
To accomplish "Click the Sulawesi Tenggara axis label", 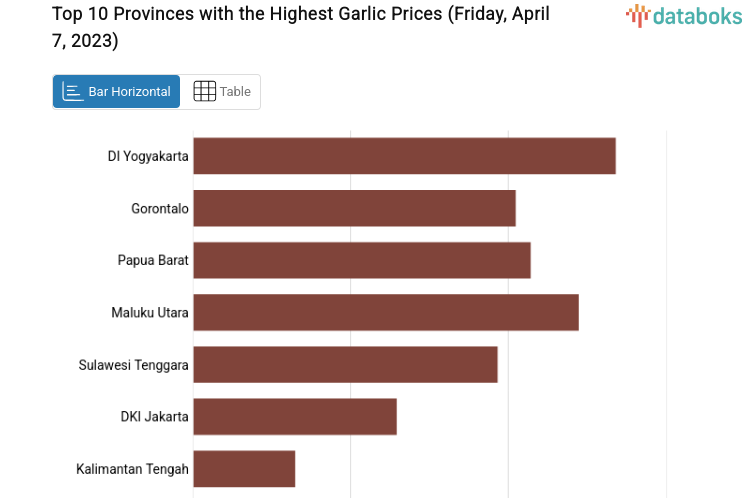I will pos(134,364).
